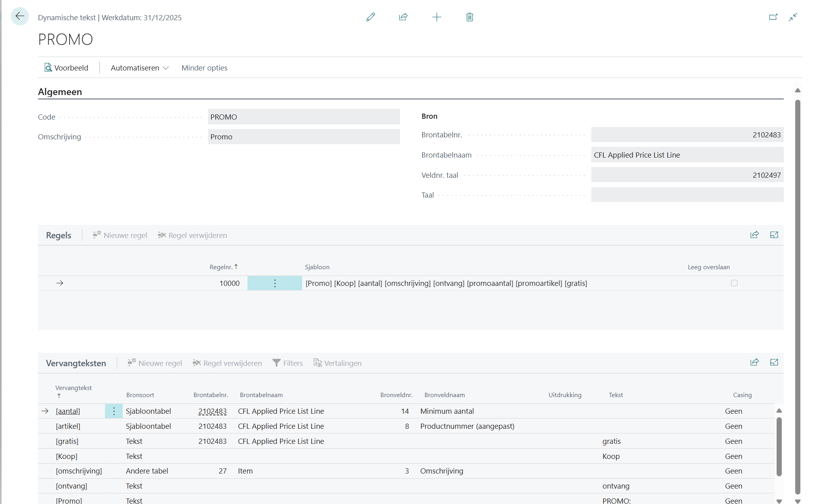Expand the Regels part to full view
838x504 pixels.
coord(774,235)
